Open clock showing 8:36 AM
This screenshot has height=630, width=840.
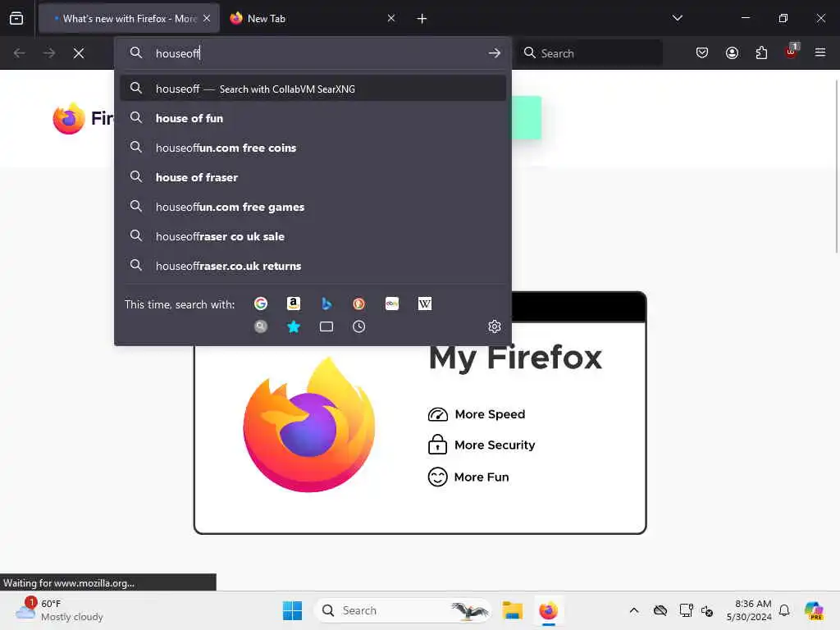click(x=749, y=610)
